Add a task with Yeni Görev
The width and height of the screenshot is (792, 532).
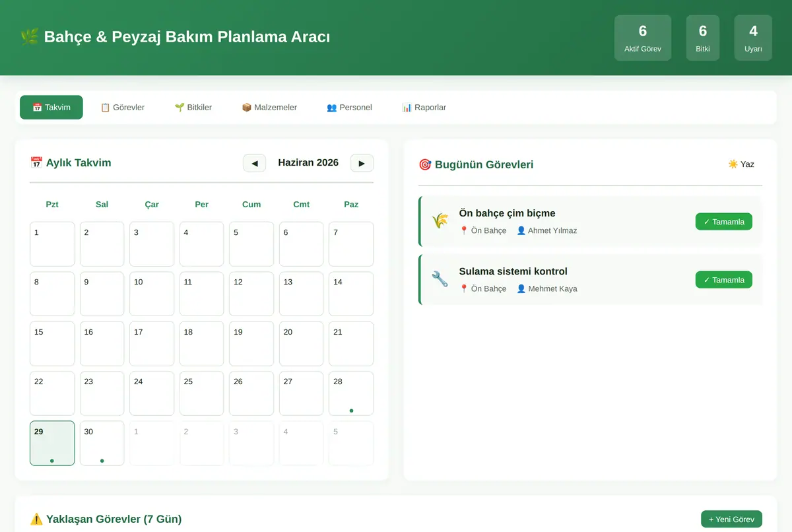click(x=731, y=519)
